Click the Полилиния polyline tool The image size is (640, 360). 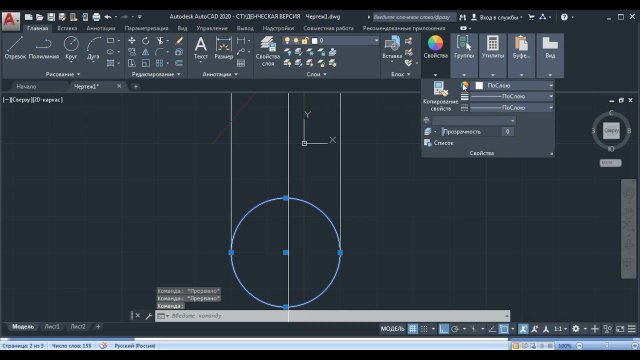44,48
